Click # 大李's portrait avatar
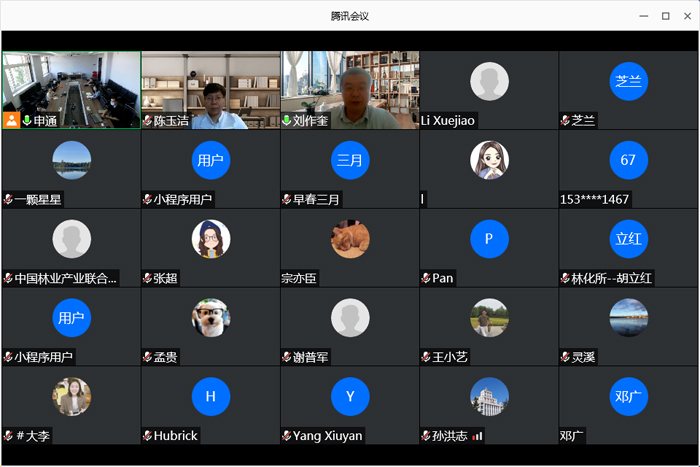The width and height of the screenshot is (700, 467). click(71, 396)
